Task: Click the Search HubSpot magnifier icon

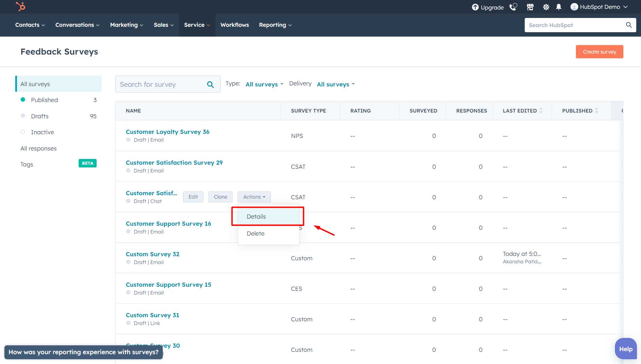Action: [629, 25]
